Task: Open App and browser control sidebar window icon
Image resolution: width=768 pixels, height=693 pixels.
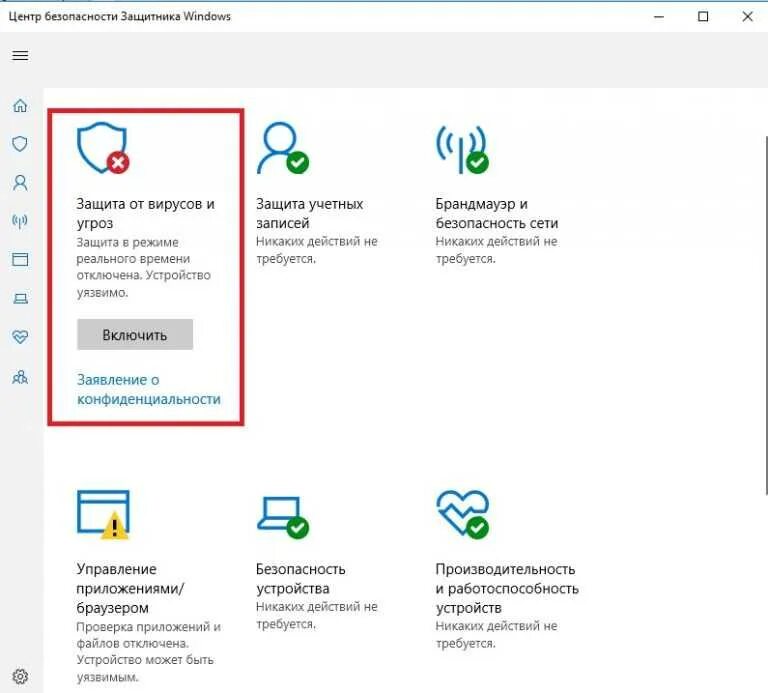Action: pyautogui.click(x=20, y=260)
